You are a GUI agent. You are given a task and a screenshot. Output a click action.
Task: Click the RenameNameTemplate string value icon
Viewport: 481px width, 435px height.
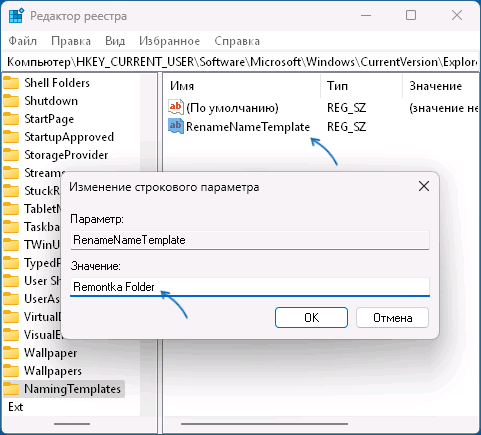(x=175, y=126)
